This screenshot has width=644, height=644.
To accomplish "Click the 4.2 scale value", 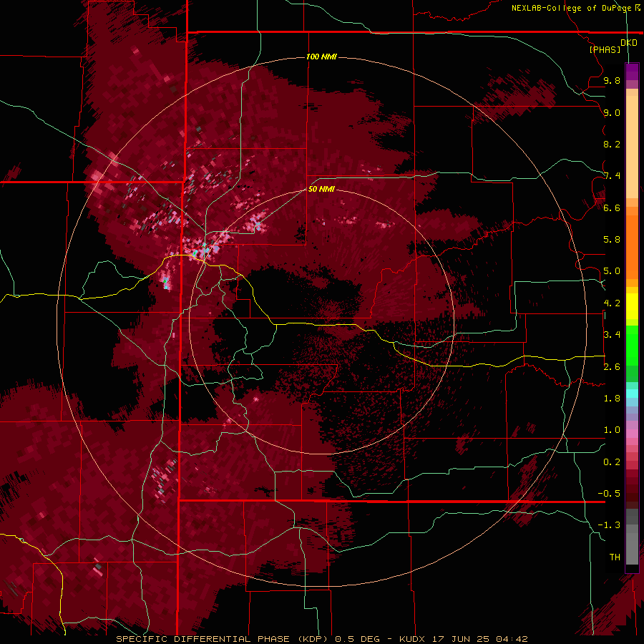I will pyautogui.click(x=612, y=303).
